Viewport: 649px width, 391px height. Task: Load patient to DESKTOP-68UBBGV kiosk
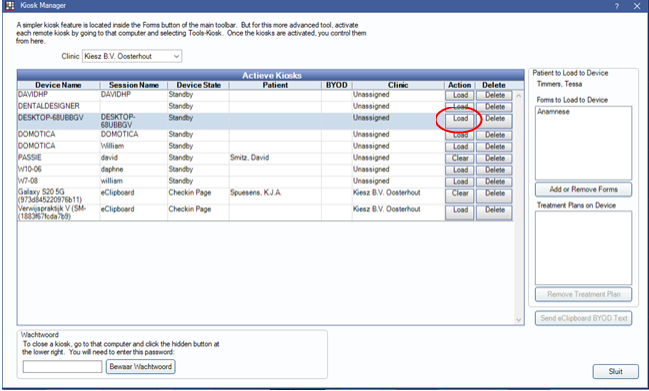click(459, 120)
